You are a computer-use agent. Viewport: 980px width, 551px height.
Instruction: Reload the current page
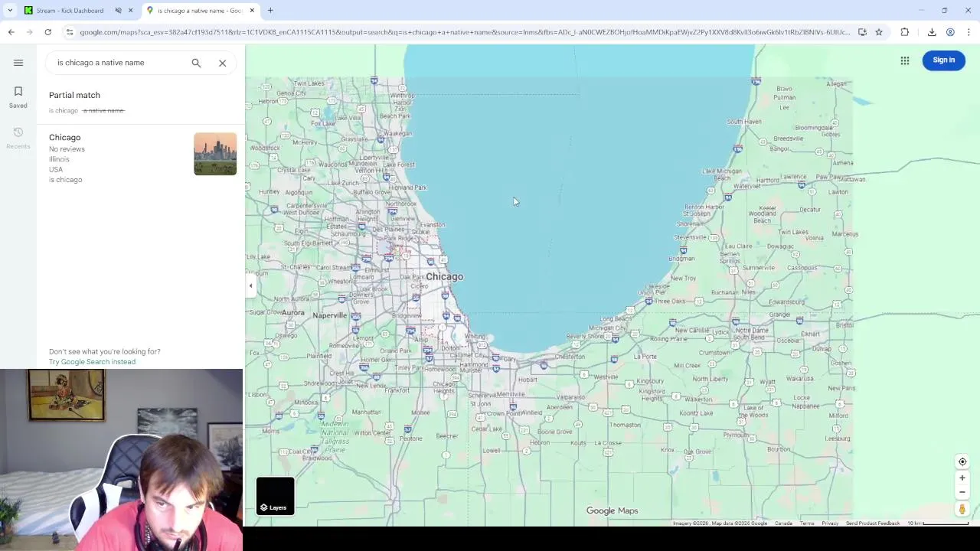pos(47,32)
